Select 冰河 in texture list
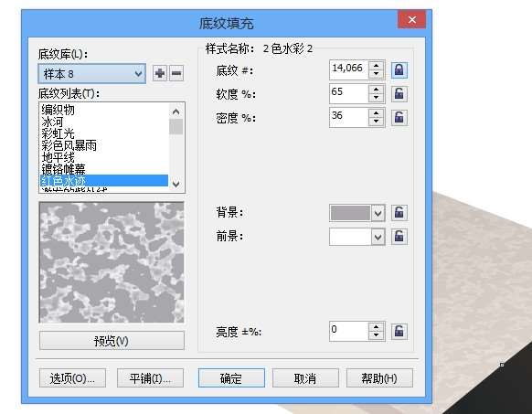Viewport: 532px width, 414px height. 104,122
